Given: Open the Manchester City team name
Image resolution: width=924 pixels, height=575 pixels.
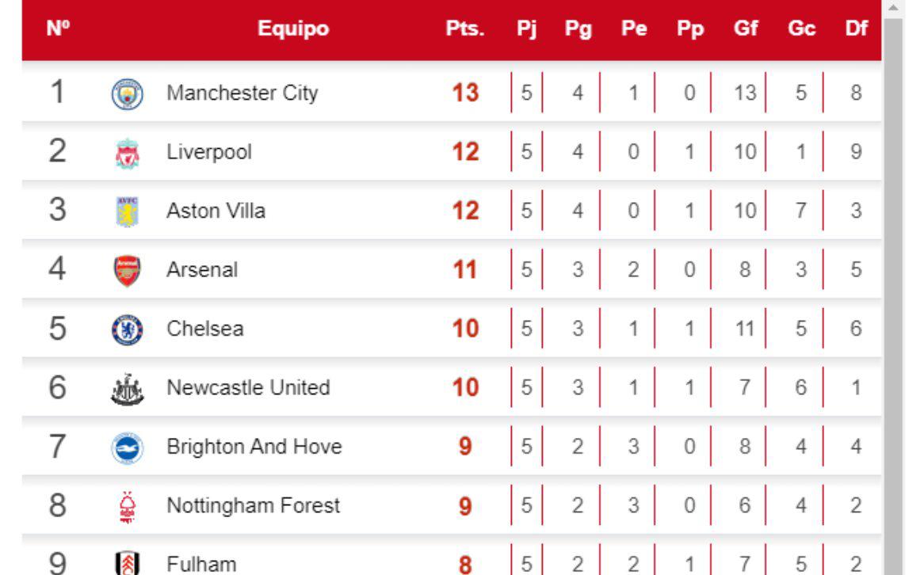Looking at the screenshot, I should 242,93.
